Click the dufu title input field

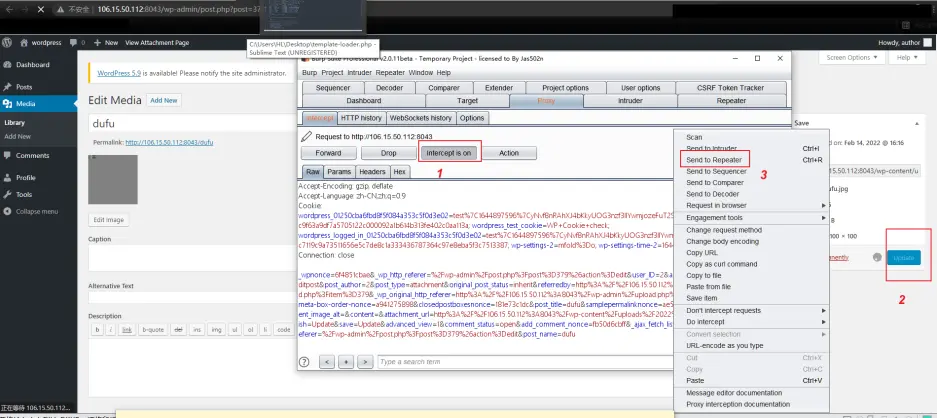[x=192, y=124]
